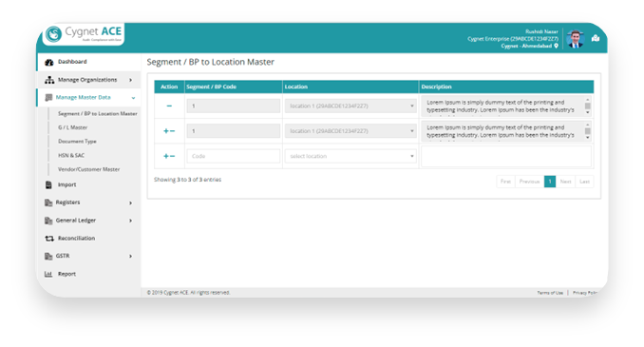The height and width of the screenshot is (347, 644).
Task: Click the Last pagination button
Action: (x=584, y=182)
